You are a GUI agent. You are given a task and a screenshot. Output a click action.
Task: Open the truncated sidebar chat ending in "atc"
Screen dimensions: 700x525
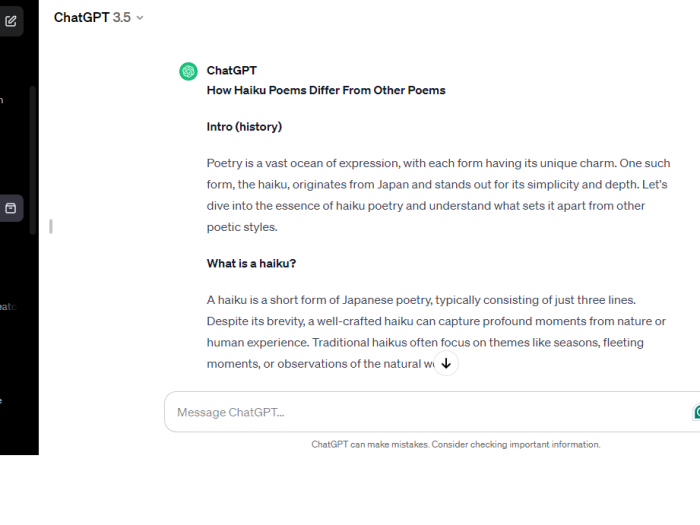pos(8,306)
